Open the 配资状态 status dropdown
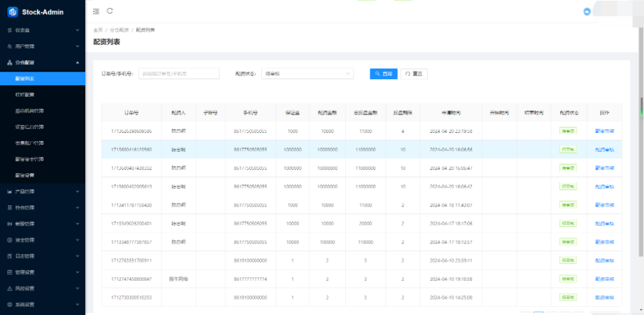The image size is (644, 315). pos(307,74)
